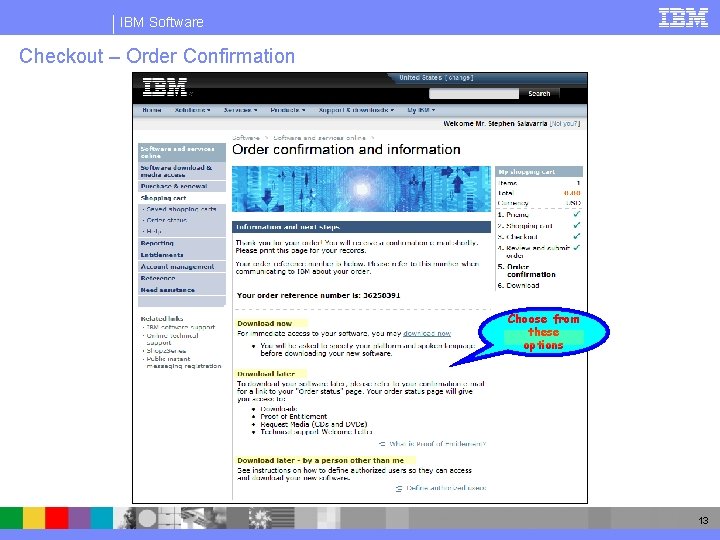Open the Products dropdown menu
The width and height of the screenshot is (720, 540).
tap(287, 110)
